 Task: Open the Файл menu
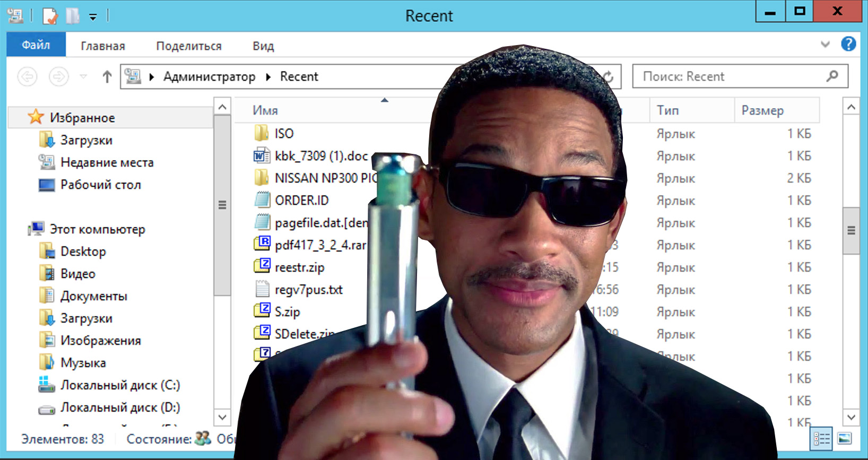(x=36, y=45)
